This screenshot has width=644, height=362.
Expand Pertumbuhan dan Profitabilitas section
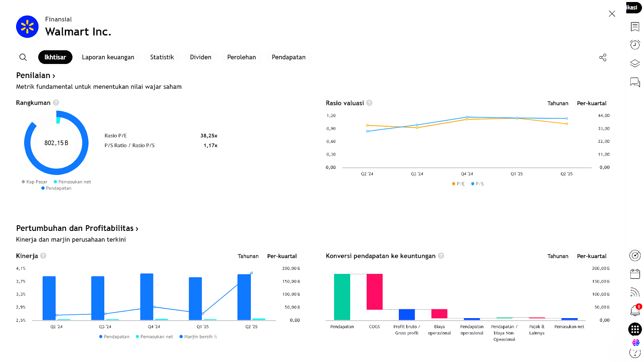(x=77, y=228)
